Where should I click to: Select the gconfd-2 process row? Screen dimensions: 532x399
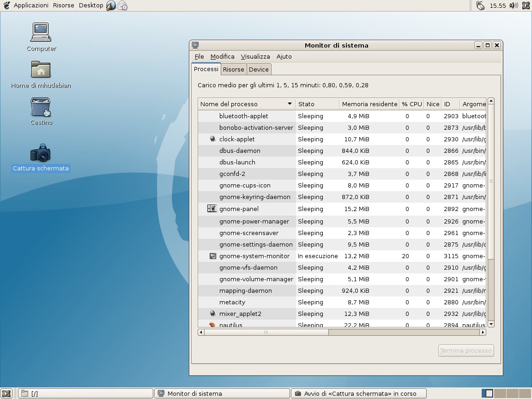point(342,174)
